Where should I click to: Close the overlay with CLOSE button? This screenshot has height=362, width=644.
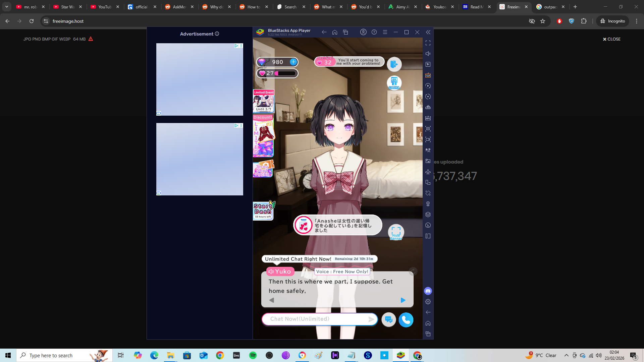(x=612, y=39)
